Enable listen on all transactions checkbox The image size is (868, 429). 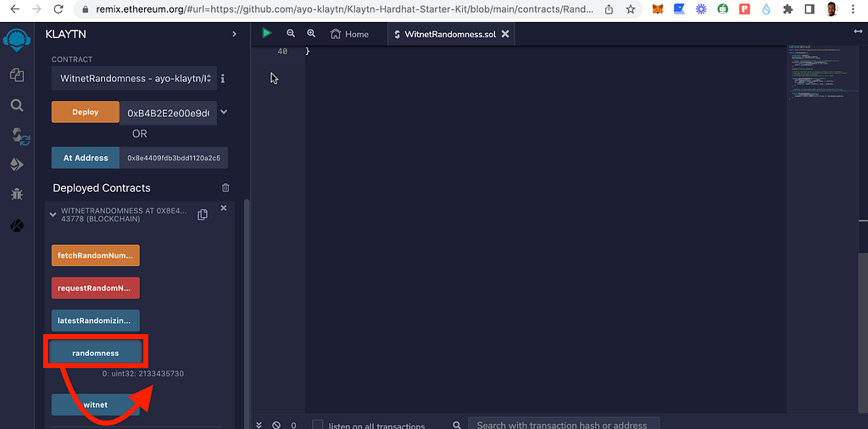(318, 425)
